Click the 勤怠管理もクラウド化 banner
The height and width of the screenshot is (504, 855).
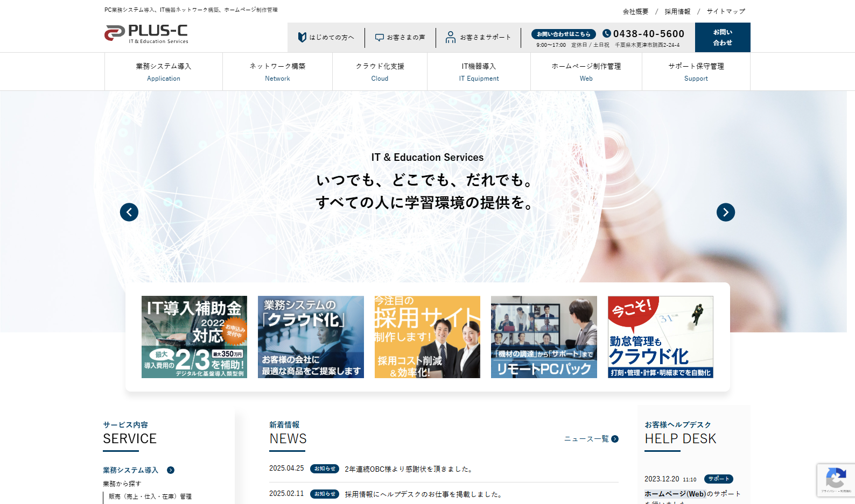[660, 337]
